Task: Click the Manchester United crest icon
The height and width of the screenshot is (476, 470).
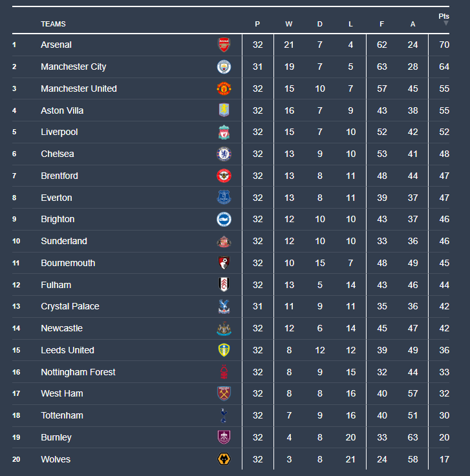Action: (224, 88)
